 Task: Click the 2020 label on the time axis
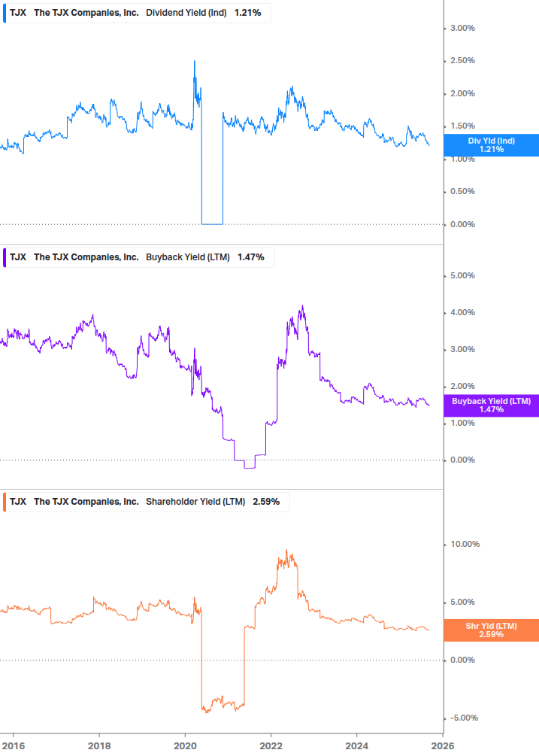(185, 746)
